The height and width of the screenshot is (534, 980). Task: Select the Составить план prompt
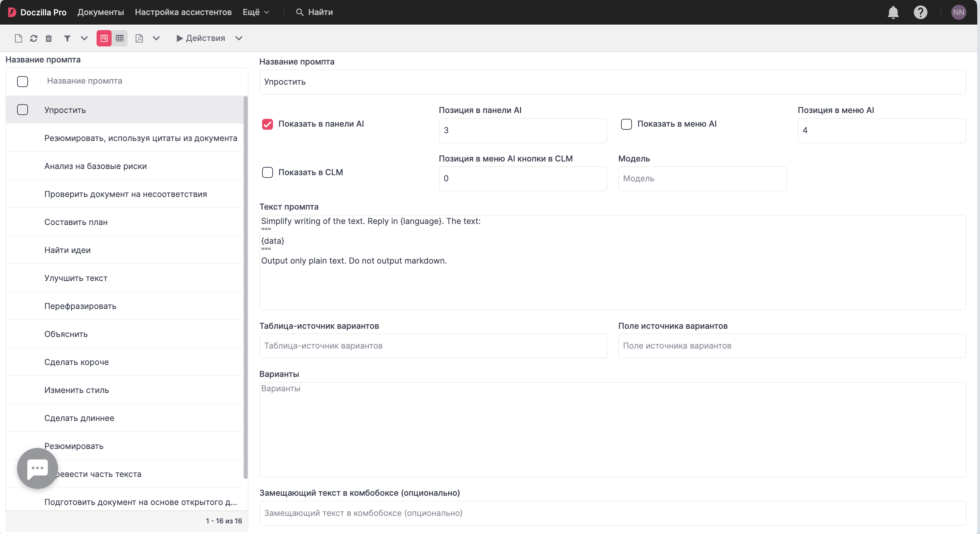(125, 222)
